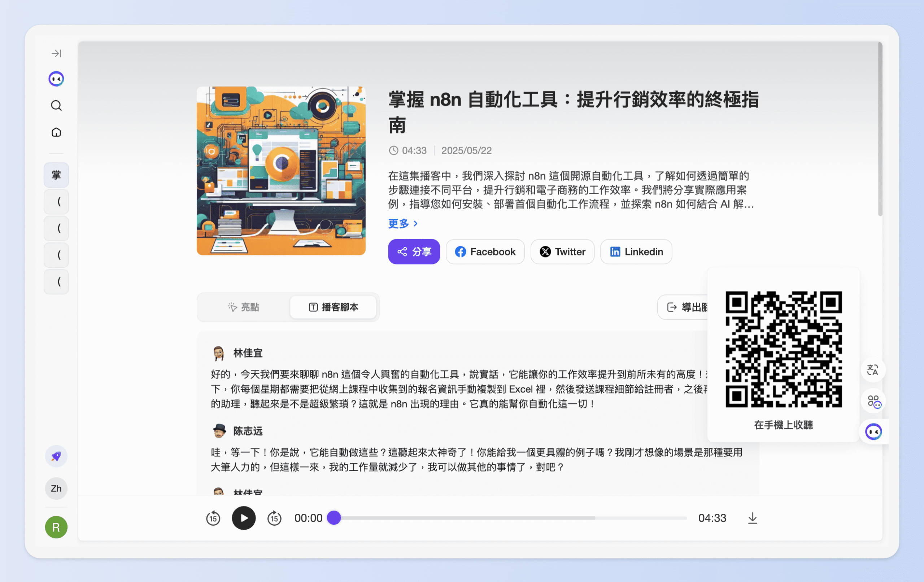Click the clock icon beside the 04:33 duration
This screenshot has height=582, width=924.
pyautogui.click(x=394, y=150)
